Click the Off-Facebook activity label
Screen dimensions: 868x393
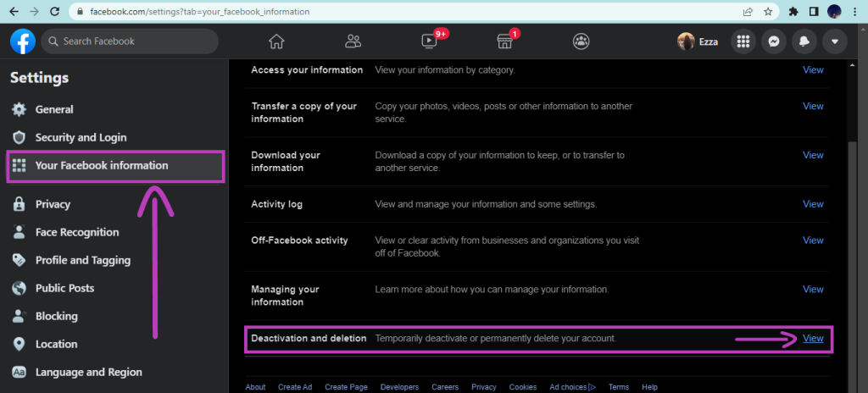coord(299,241)
